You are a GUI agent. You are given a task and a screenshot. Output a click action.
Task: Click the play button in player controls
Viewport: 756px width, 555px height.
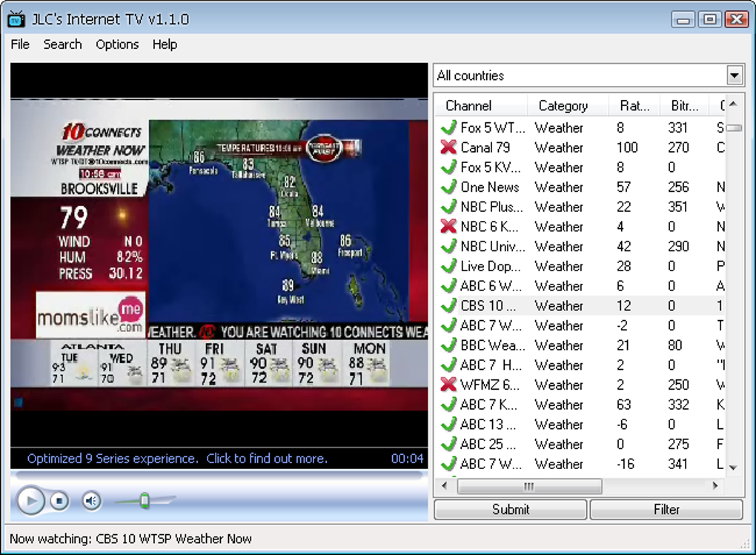(31, 501)
